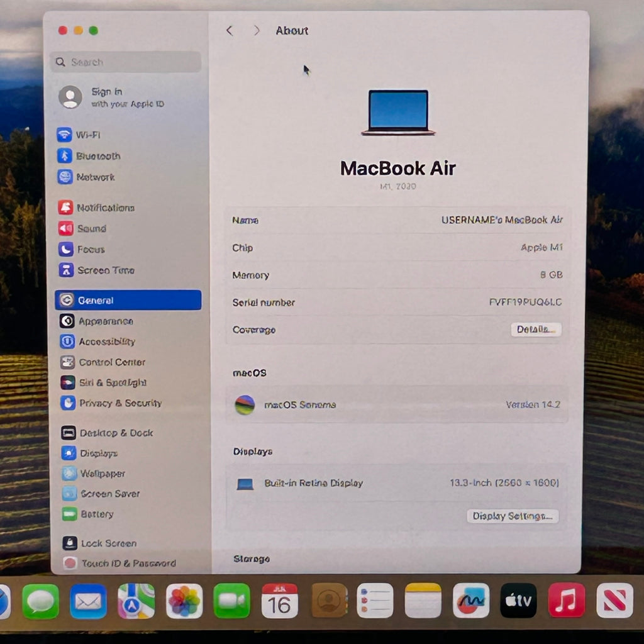Open Appearance settings
This screenshot has height=644, width=644.
click(x=96, y=321)
